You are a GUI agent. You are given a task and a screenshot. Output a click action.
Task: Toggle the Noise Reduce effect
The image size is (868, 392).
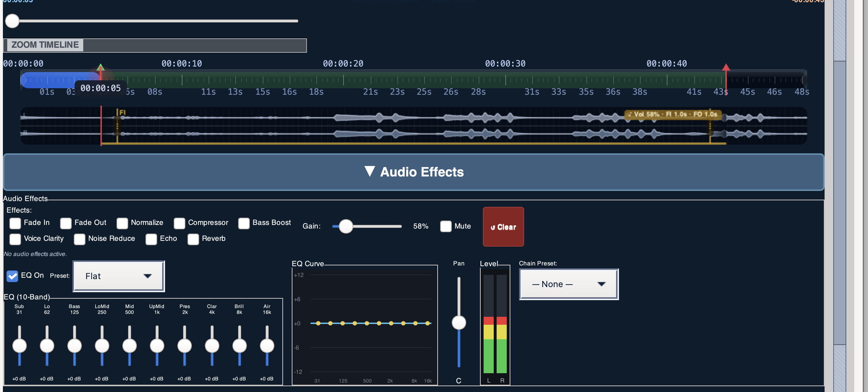[x=80, y=239]
